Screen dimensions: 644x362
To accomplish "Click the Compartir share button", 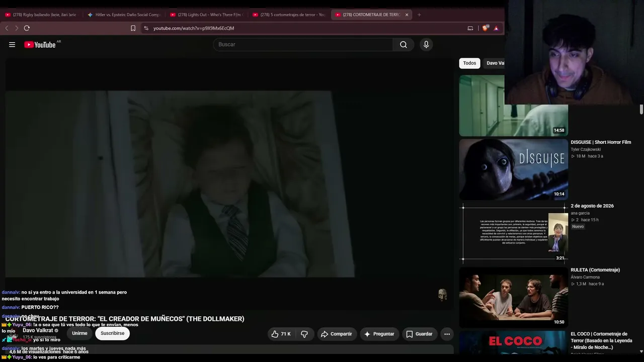I will [x=337, y=334].
